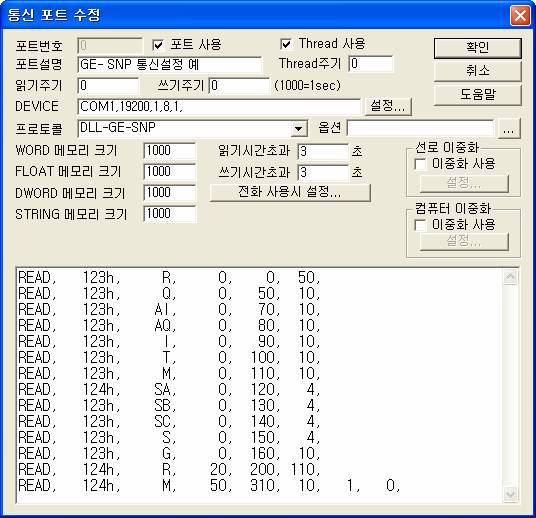Click the 확인 button
This screenshot has height=518, width=536.
click(478, 48)
